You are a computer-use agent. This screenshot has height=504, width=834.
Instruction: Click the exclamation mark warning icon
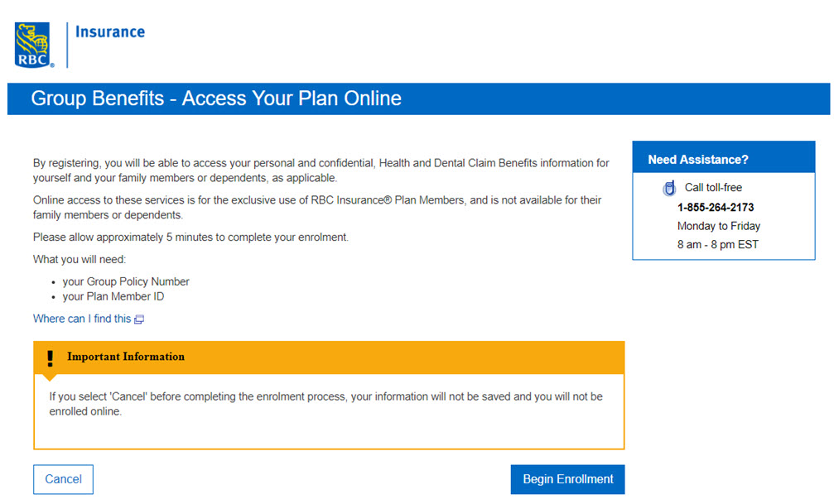(50, 358)
